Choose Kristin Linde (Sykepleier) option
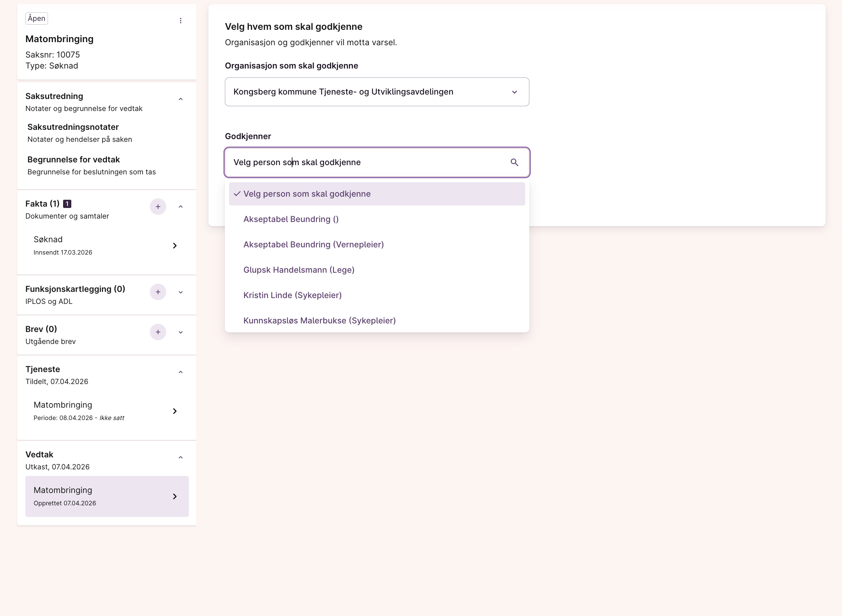 [292, 295]
